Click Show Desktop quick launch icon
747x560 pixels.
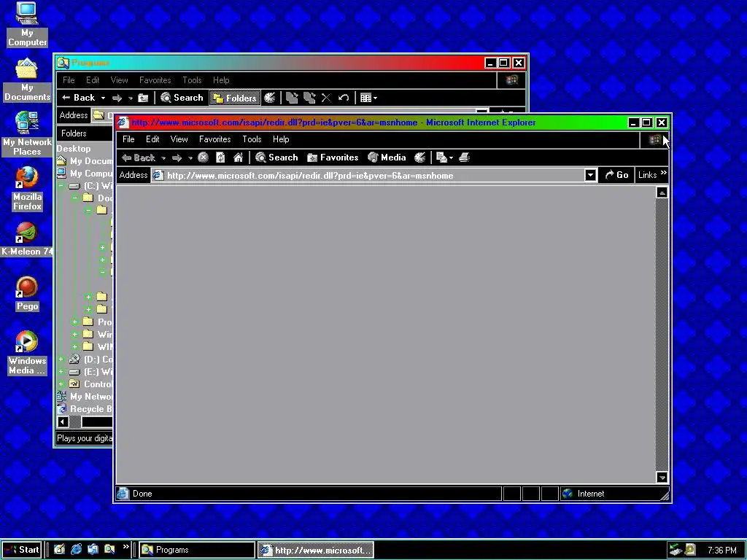(60, 550)
